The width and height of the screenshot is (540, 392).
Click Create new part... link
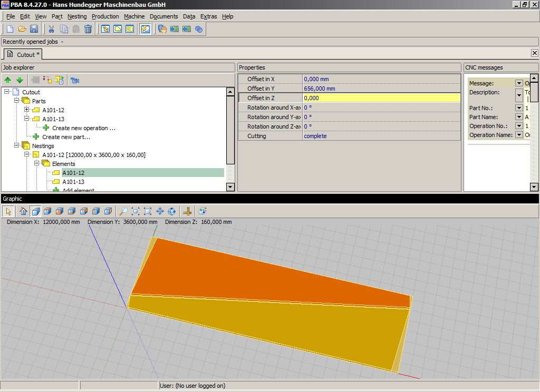pos(66,137)
